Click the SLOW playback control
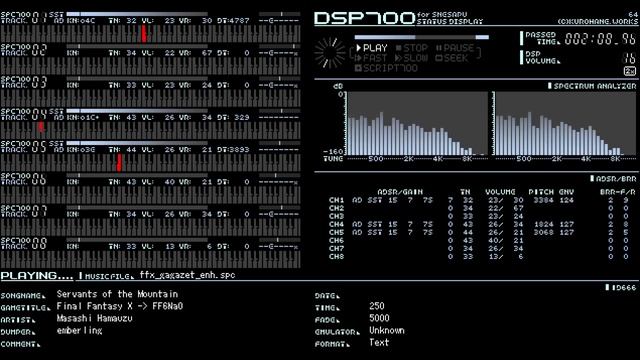The width and height of the screenshot is (640, 360). coord(411,58)
